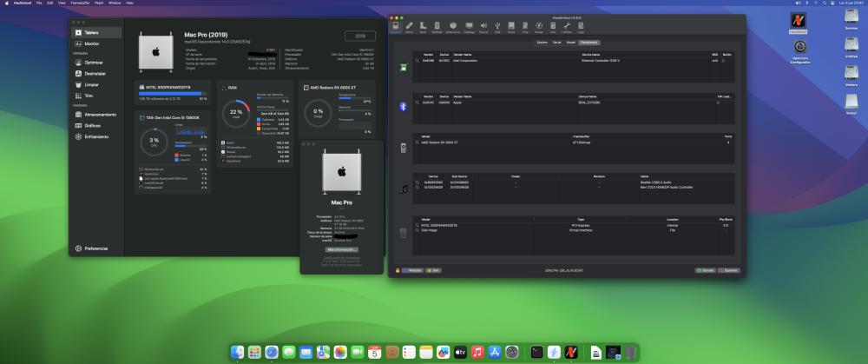Open Music from the Dock

[x=477, y=352]
